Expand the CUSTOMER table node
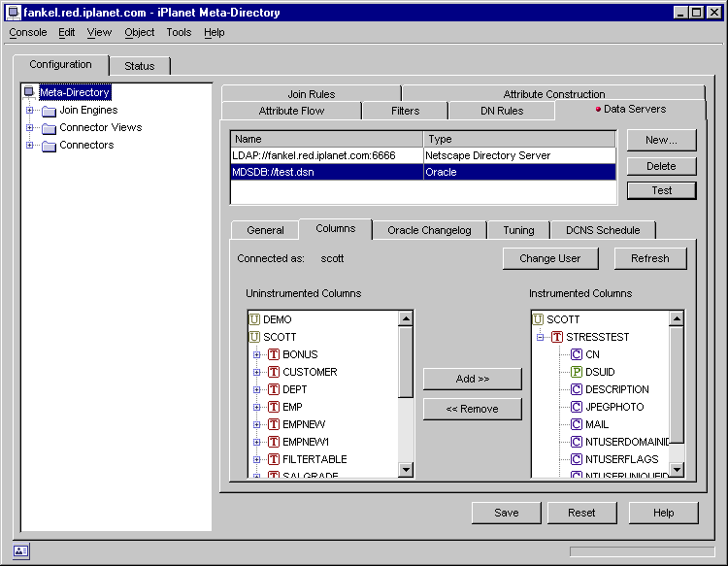The height and width of the screenshot is (566, 728). pos(257,372)
